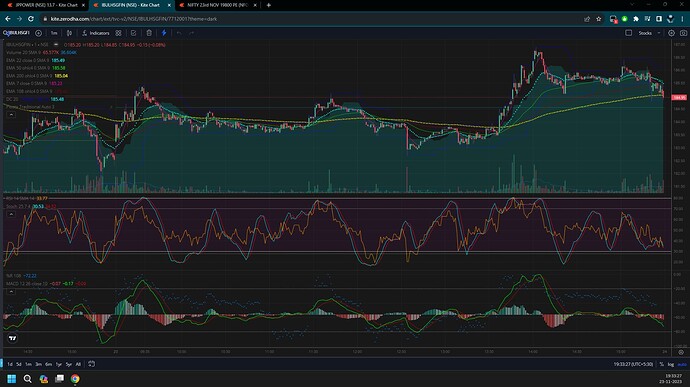The height and width of the screenshot is (387, 690).
Task: Open the Indicators menu
Action: (95, 33)
